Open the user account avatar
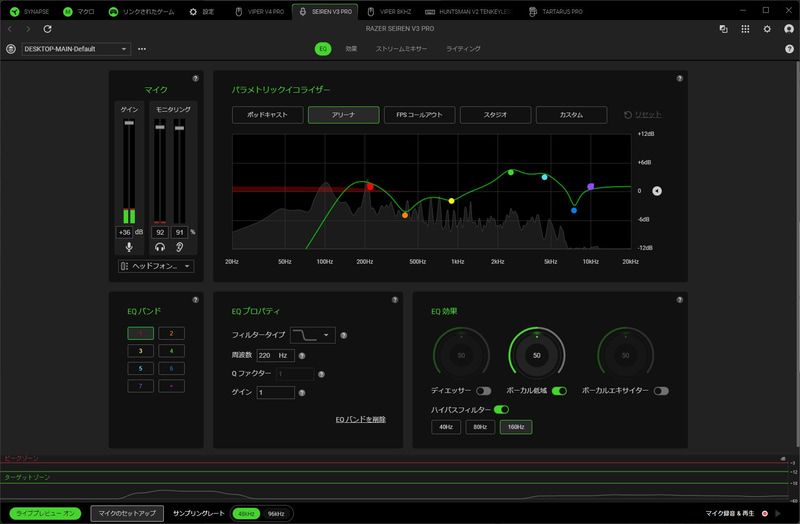The height and width of the screenshot is (524, 800). point(789,29)
